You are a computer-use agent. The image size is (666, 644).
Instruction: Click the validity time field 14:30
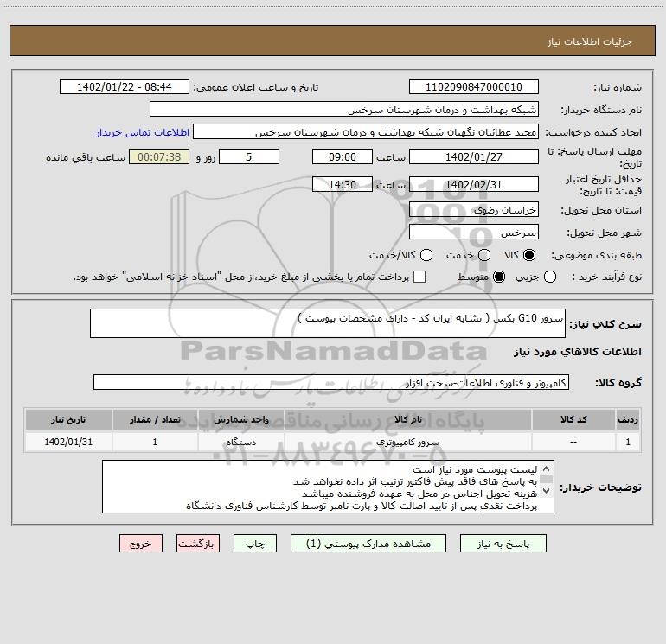click(343, 184)
